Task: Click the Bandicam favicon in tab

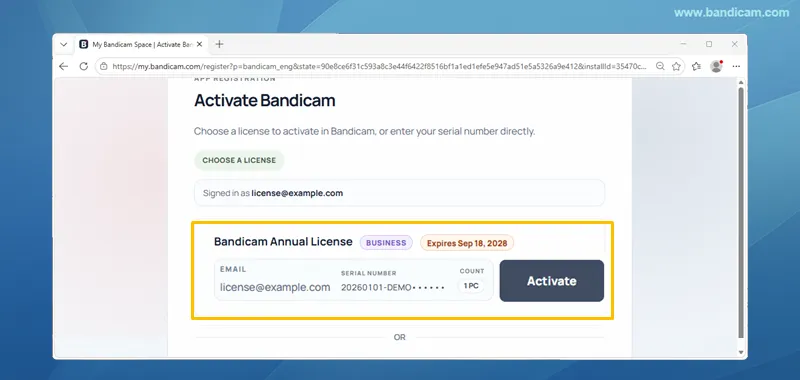Action: point(84,44)
